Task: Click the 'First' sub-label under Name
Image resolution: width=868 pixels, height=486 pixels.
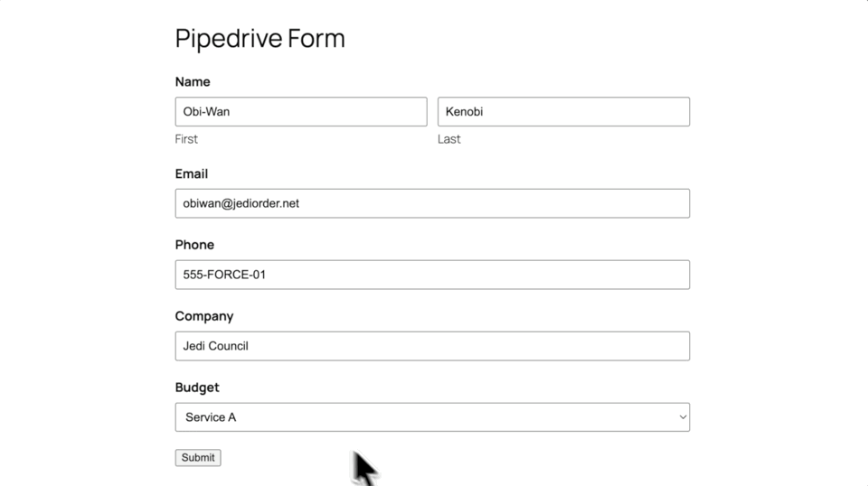Action: click(186, 139)
